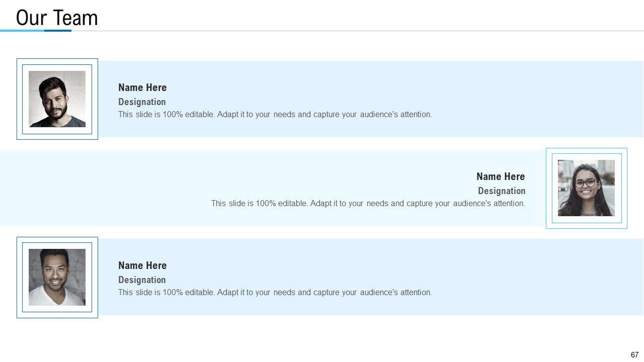Screen dimensions: 644x362
Task: Click the light blue segment of the title underline
Action: (22, 31)
